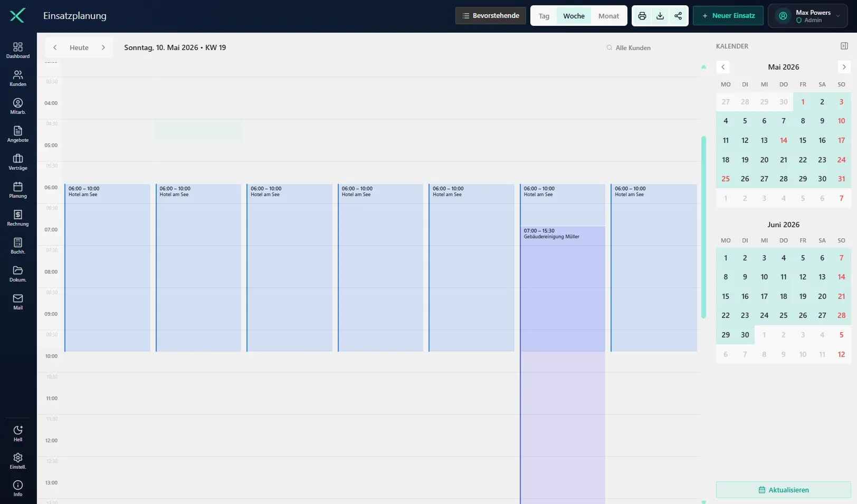Show previous month in mini calendar
Image resolution: width=857 pixels, height=504 pixels.
(x=723, y=67)
